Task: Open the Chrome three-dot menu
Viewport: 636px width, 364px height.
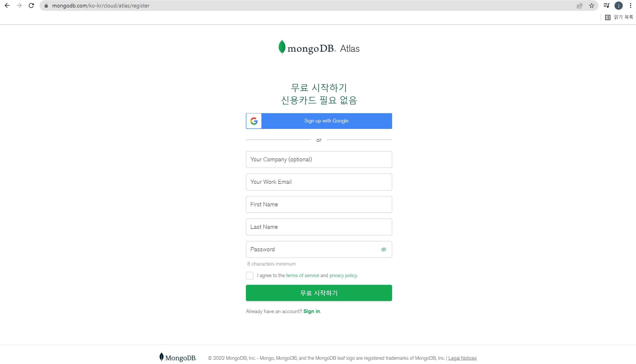Action: 631,5
